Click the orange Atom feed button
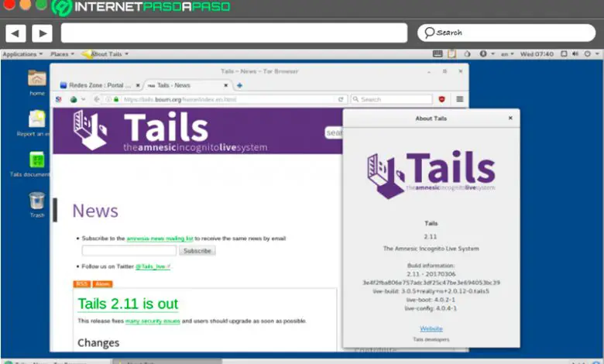This screenshot has height=364, width=604. [x=102, y=284]
